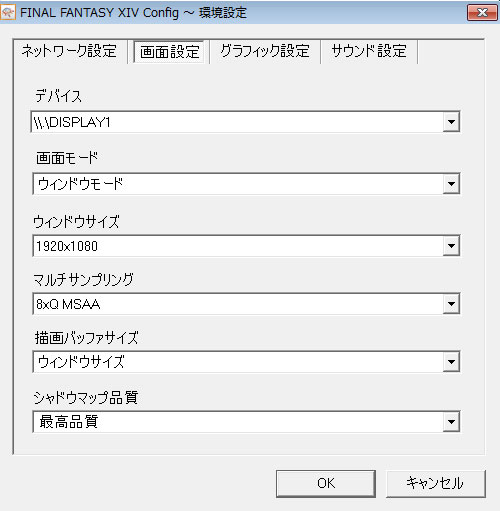This screenshot has height=511, width=500.
Task: Confirm settings with the OK button
Action: click(x=326, y=483)
